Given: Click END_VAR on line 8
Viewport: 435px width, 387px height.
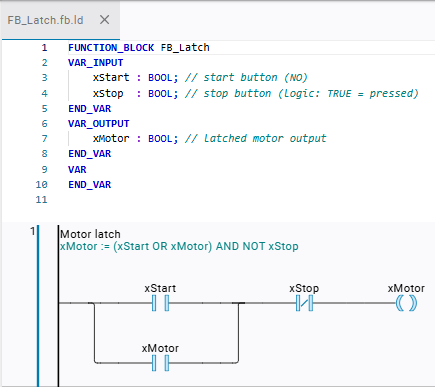Looking at the screenshot, I should tap(90, 154).
